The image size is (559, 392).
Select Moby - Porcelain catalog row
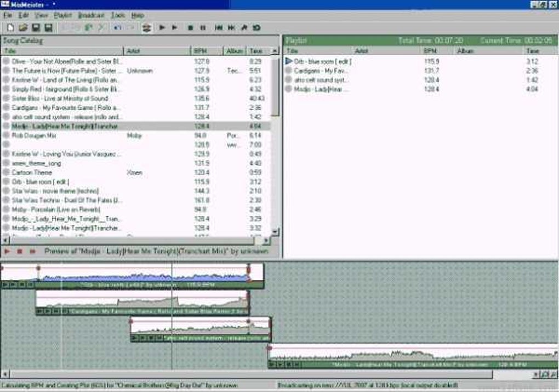click(136, 209)
